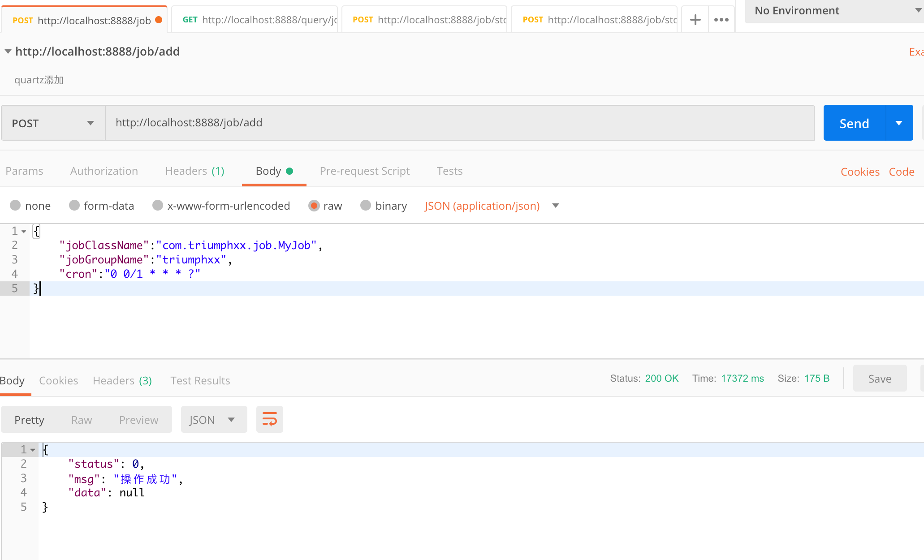Open the No Environment selector

click(834, 11)
